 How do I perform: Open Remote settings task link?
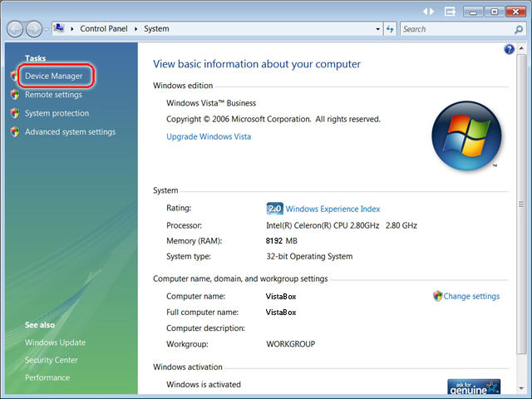(x=53, y=95)
